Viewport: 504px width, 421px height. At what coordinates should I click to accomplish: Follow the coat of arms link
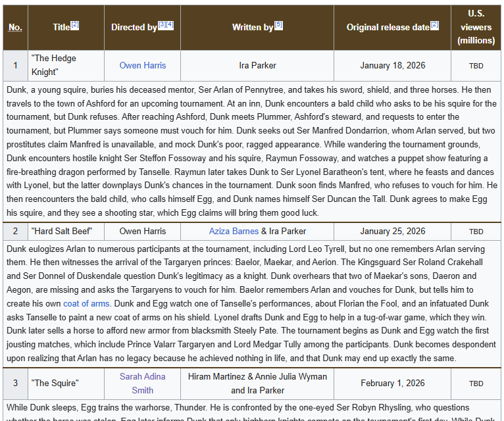[86, 304]
